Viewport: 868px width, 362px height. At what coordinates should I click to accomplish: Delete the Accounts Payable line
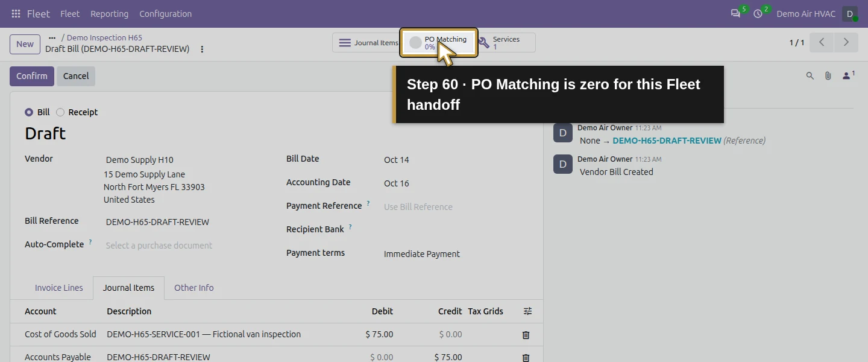[x=526, y=358]
